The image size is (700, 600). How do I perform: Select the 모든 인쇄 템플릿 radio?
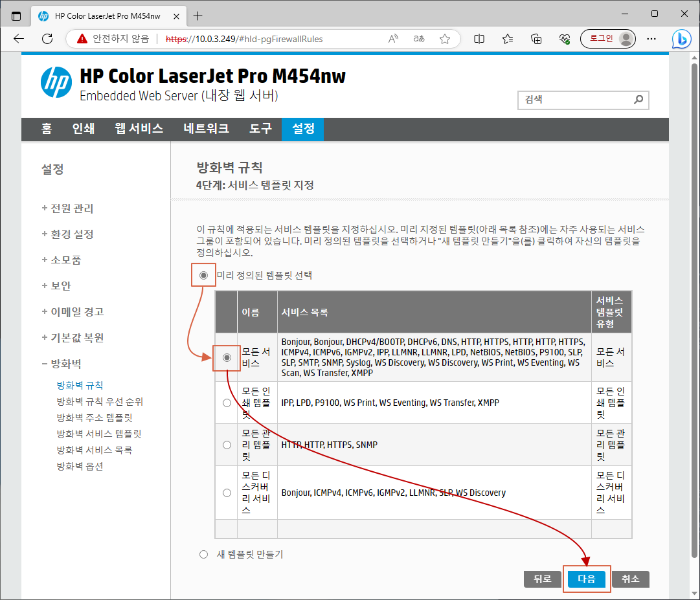coord(227,403)
